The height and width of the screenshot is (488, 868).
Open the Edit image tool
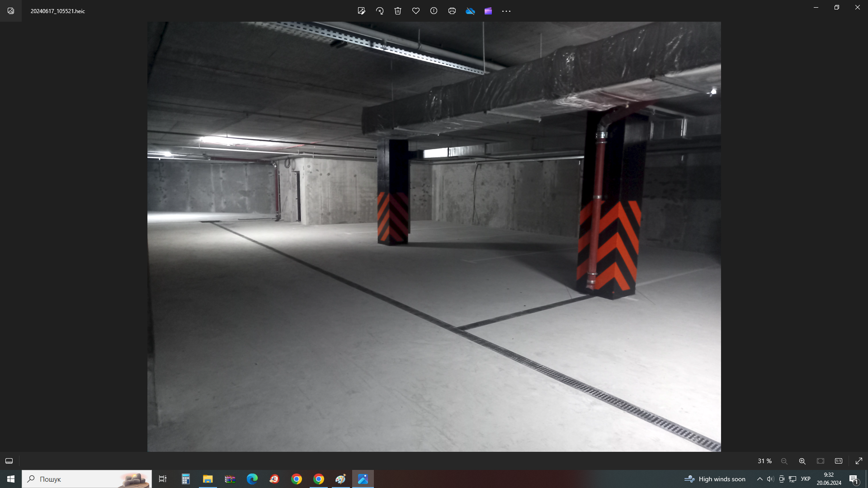coord(361,11)
